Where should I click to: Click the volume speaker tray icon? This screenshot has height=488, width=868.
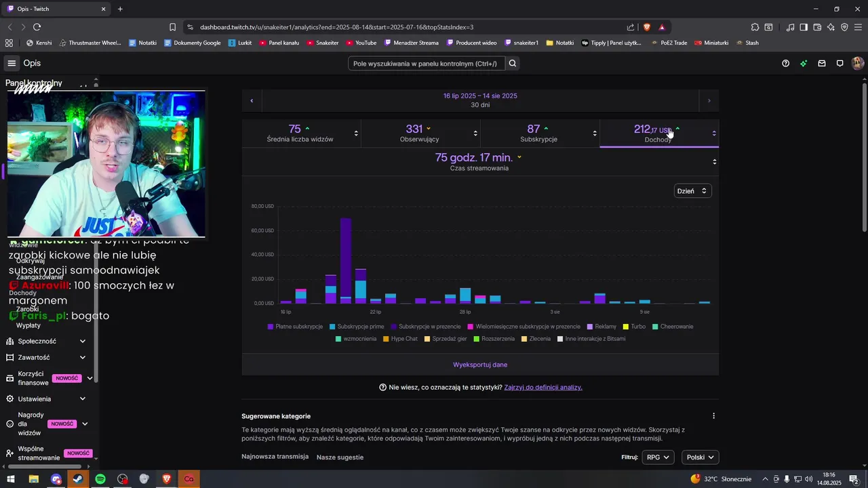click(808, 479)
